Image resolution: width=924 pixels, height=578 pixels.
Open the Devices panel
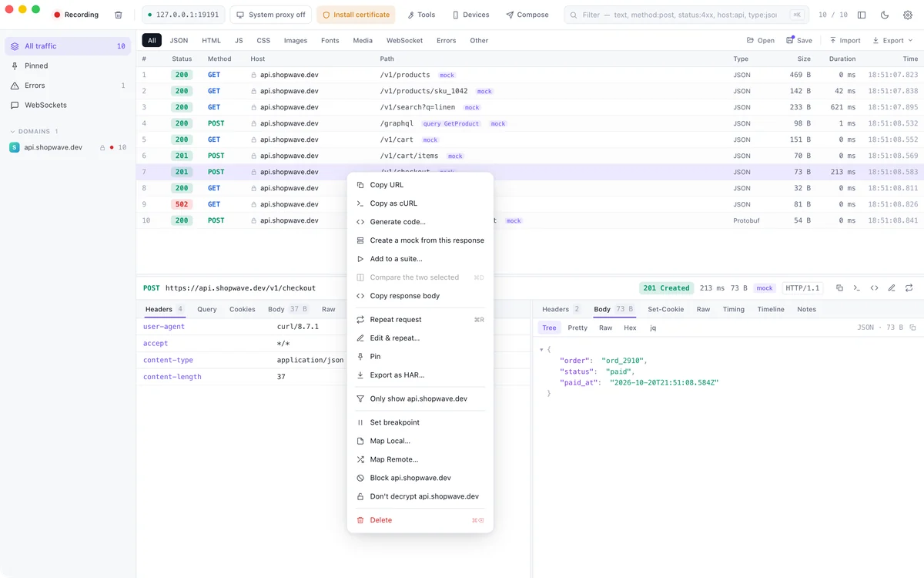470,15
